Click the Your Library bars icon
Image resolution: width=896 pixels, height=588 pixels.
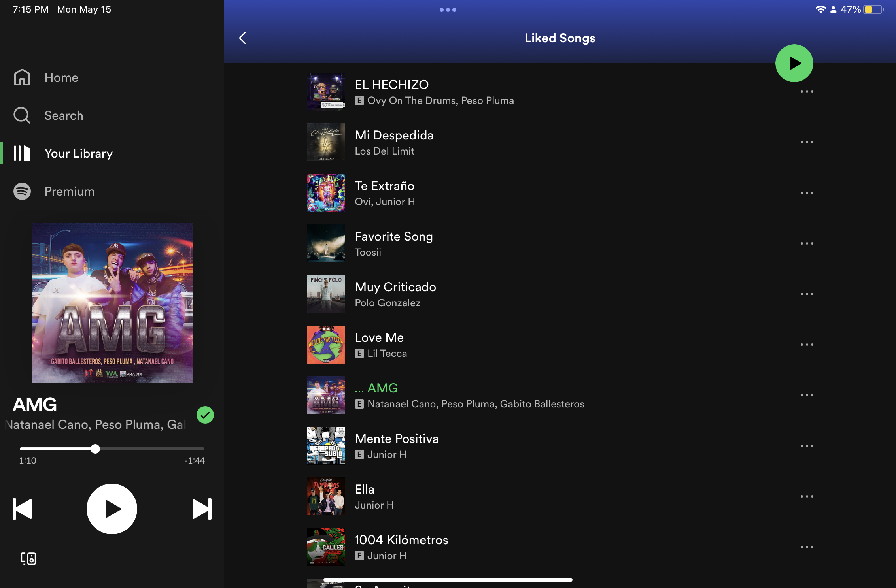click(22, 153)
